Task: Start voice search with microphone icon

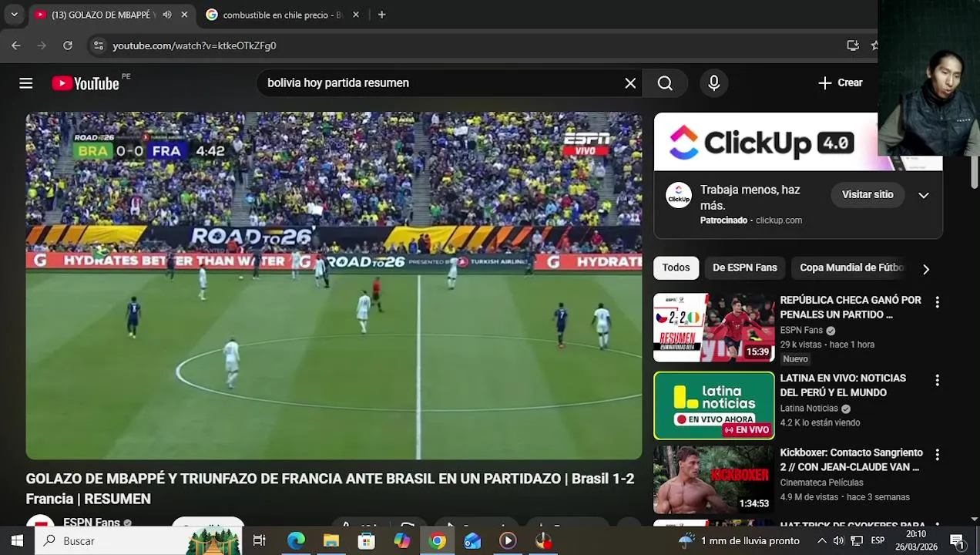Action: tap(713, 83)
